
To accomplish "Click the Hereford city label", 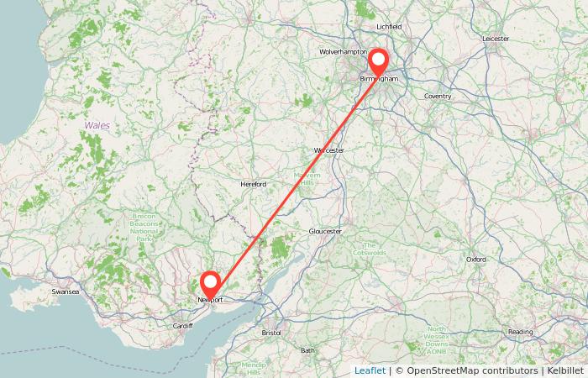I will pyautogui.click(x=254, y=184).
